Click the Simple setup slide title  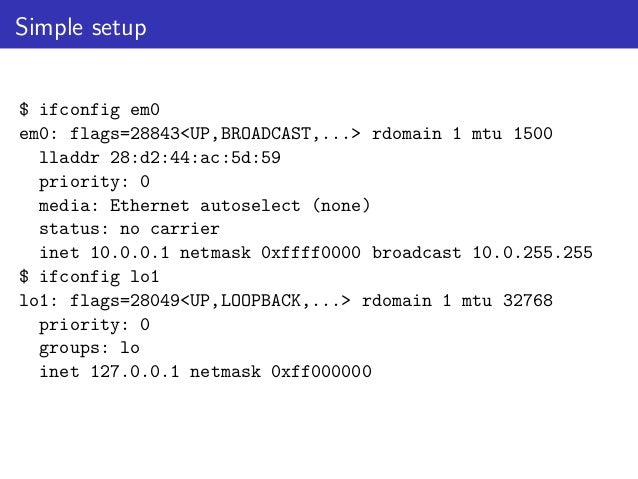point(81,28)
